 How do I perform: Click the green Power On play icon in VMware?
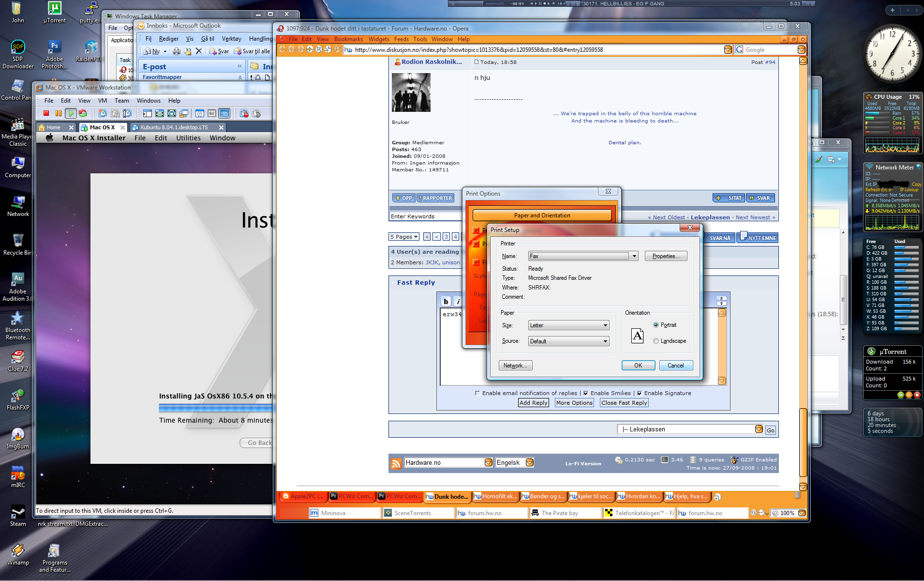(x=71, y=113)
